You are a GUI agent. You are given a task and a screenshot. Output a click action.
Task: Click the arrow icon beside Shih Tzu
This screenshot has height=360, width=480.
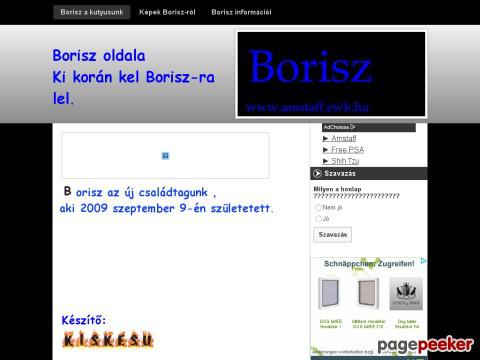tap(326, 161)
